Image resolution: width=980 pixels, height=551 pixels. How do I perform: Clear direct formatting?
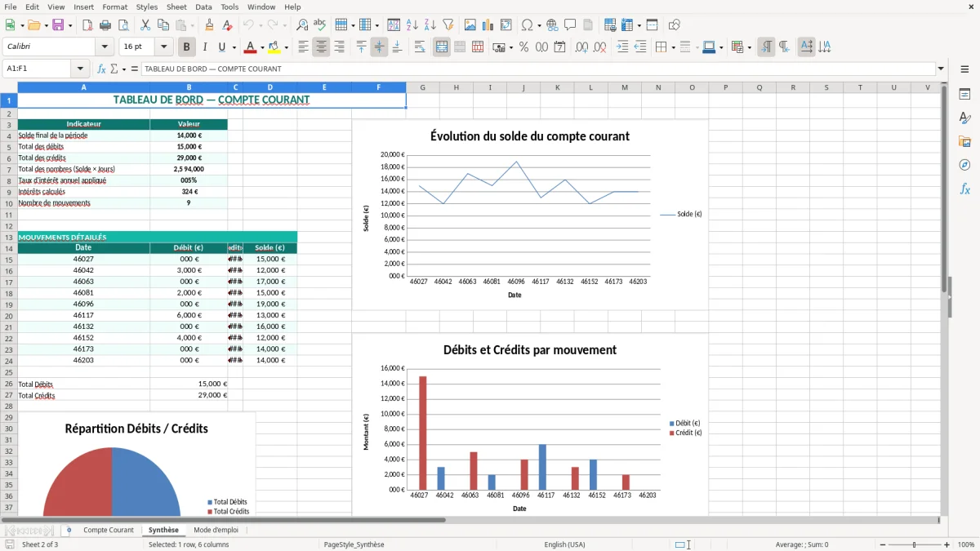(x=227, y=25)
